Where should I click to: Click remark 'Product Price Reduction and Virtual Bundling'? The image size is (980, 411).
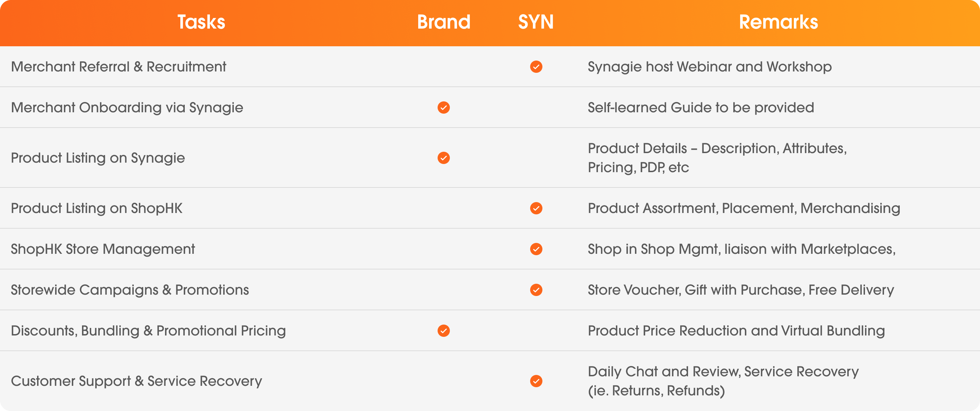click(x=736, y=331)
